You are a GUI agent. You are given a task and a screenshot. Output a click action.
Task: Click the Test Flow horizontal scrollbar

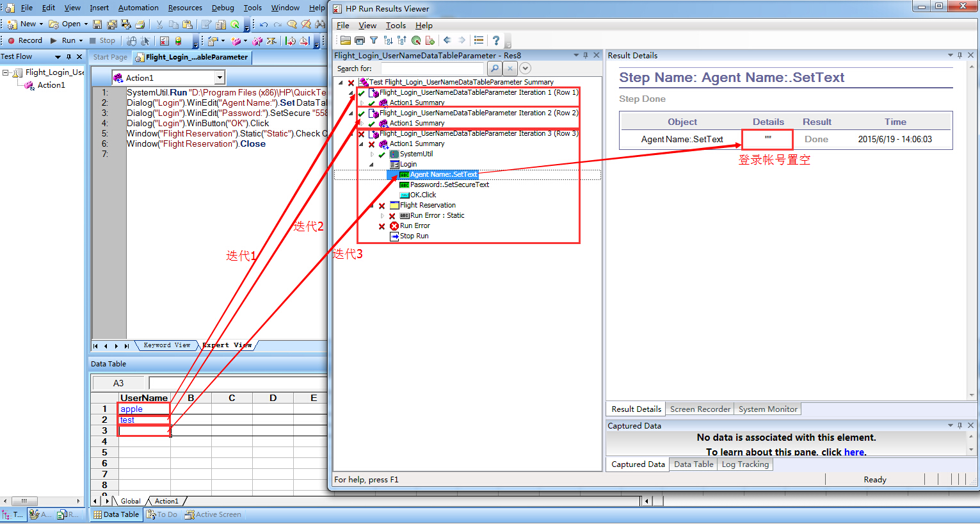(x=42, y=501)
